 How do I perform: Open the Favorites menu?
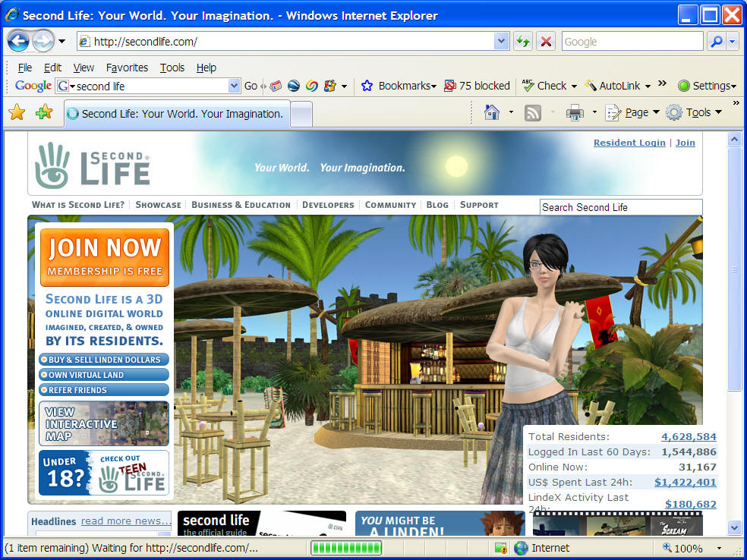pos(127,68)
